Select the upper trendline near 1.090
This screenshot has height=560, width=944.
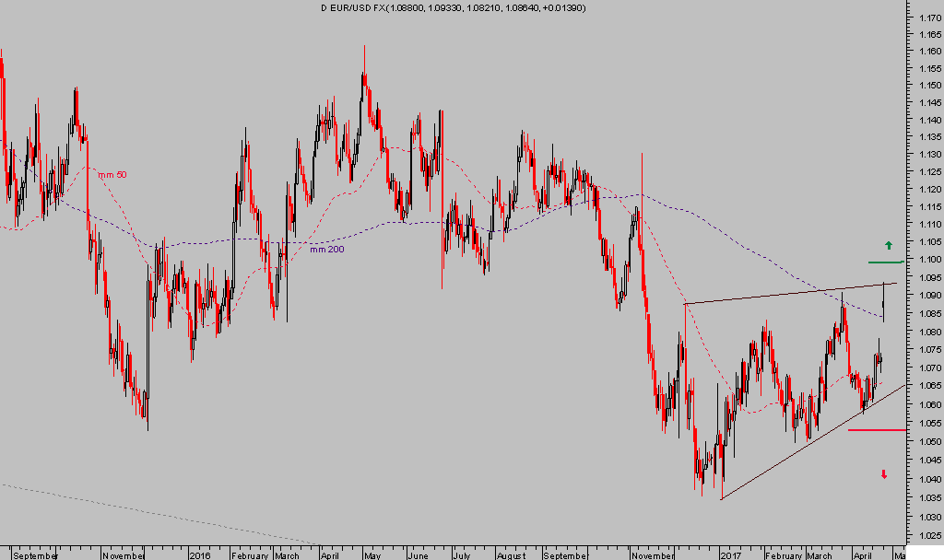click(x=784, y=294)
